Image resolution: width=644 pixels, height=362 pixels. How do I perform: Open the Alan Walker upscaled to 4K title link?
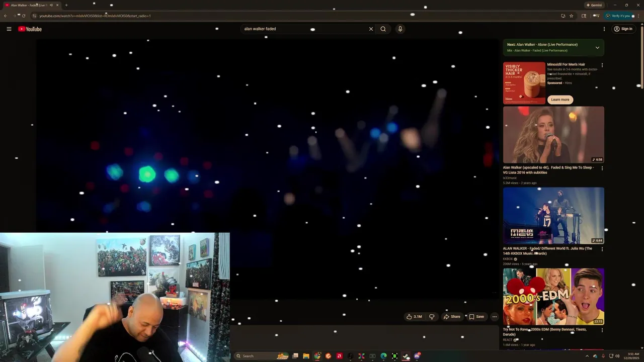click(548, 170)
